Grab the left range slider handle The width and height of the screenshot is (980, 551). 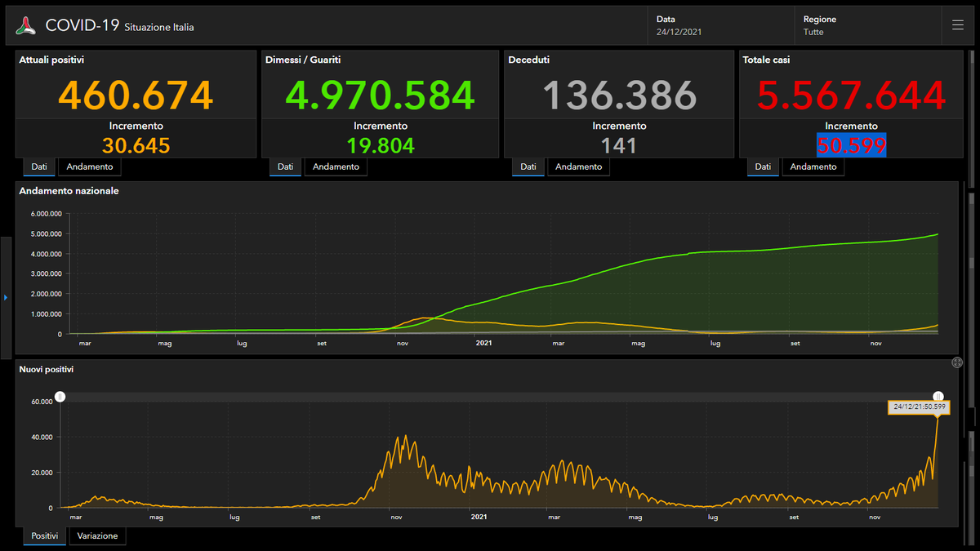(60, 397)
